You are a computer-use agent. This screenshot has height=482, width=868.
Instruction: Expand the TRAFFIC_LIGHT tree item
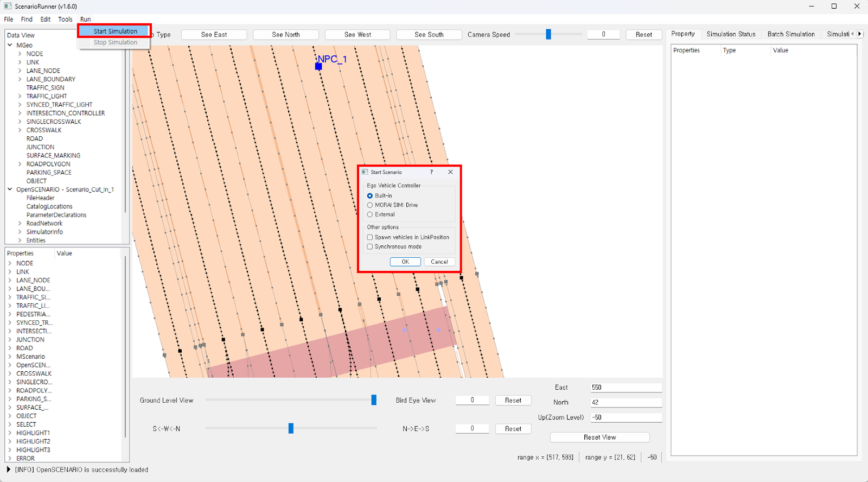(20, 96)
